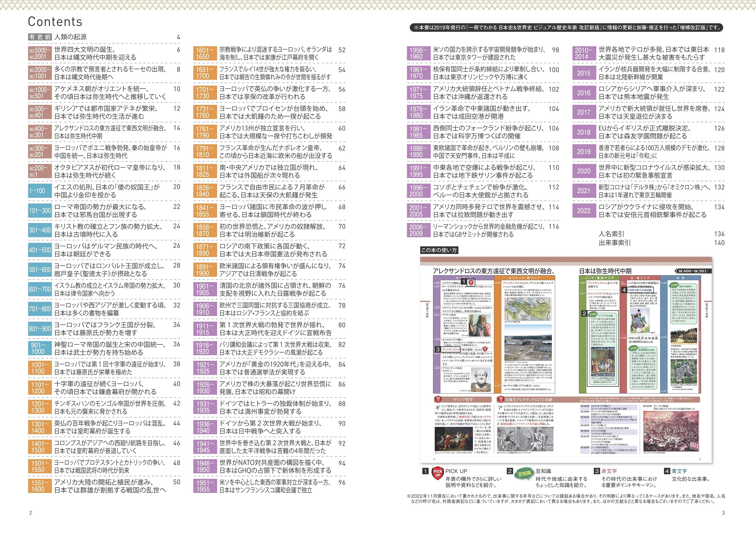Select entry 初の世界恐慌と、アメリカの奴隷解放
The width and height of the screenshot is (756, 533).
point(273,230)
